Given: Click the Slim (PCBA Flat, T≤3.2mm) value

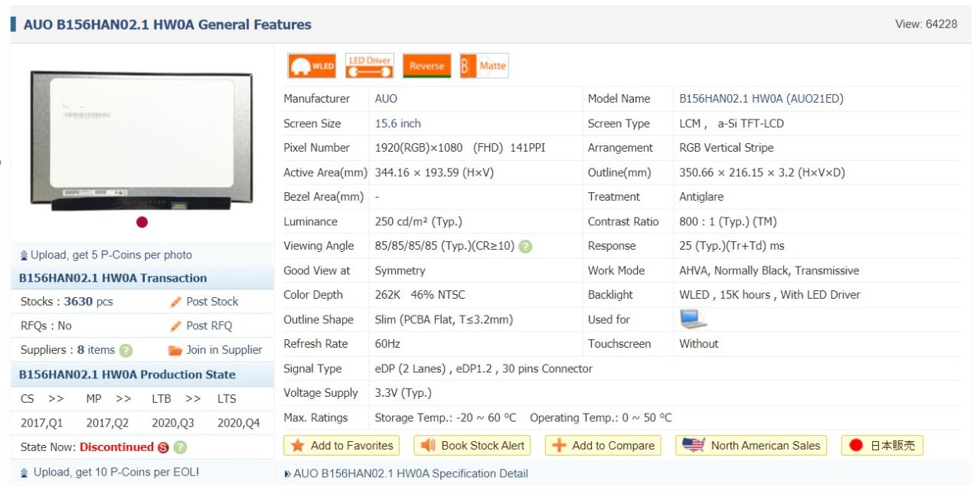Looking at the screenshot, I should 443,319.
